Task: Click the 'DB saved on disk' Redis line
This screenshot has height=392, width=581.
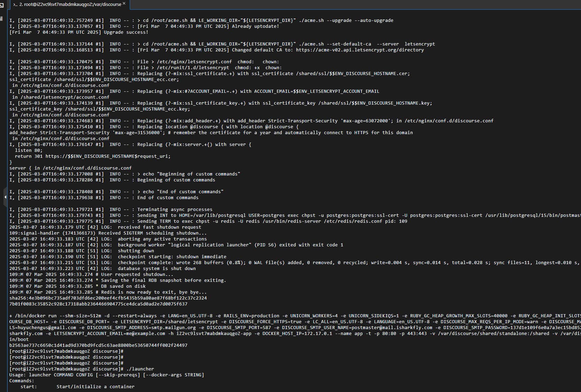Action: (78, 286)
